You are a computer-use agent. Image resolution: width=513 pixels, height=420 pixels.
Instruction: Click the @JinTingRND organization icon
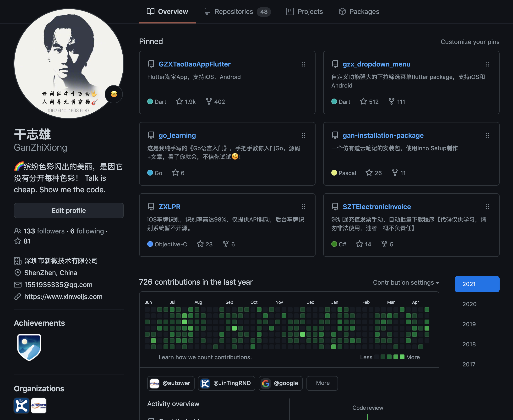(205, 383)
